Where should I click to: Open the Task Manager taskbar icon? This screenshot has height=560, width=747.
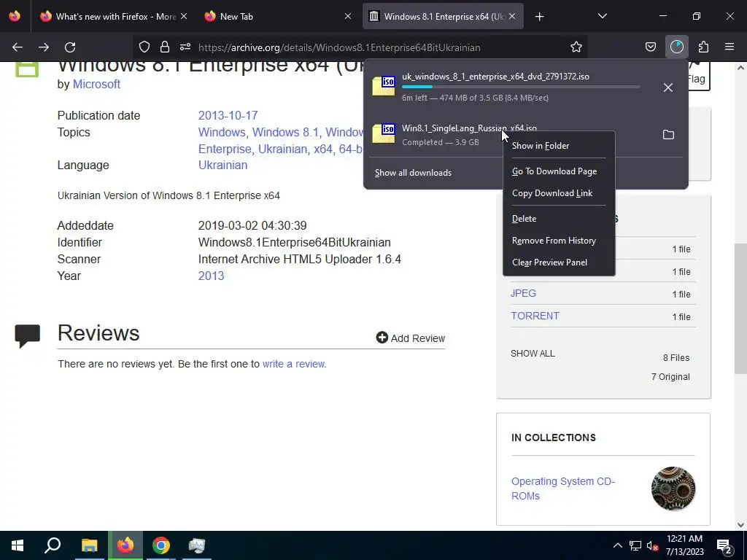(196, 545)
